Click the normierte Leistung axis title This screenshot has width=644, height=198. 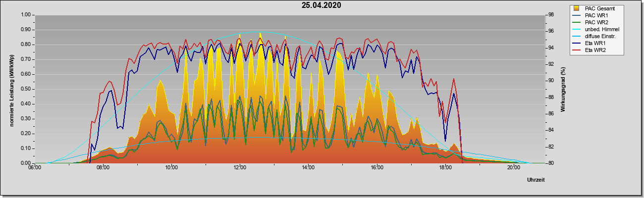11,89
